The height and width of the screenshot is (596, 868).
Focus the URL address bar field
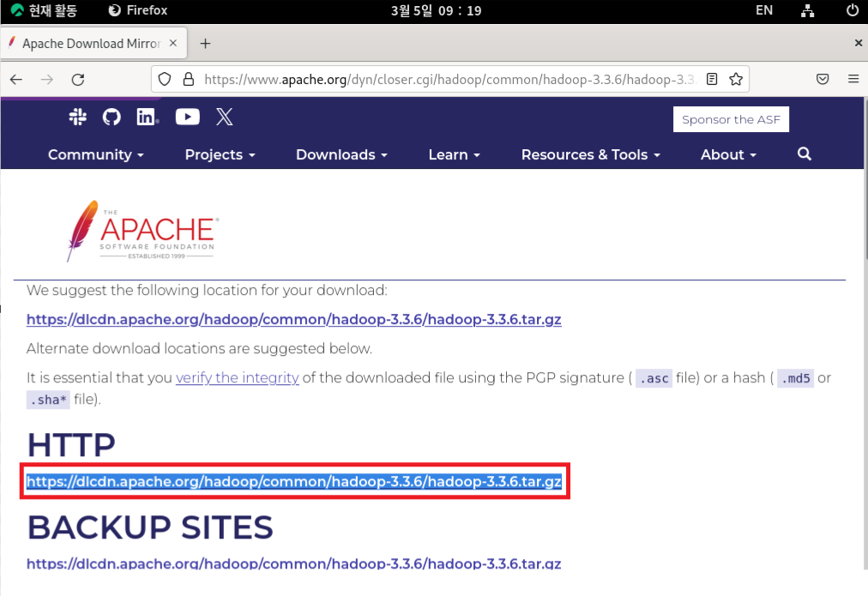[449, 79]
